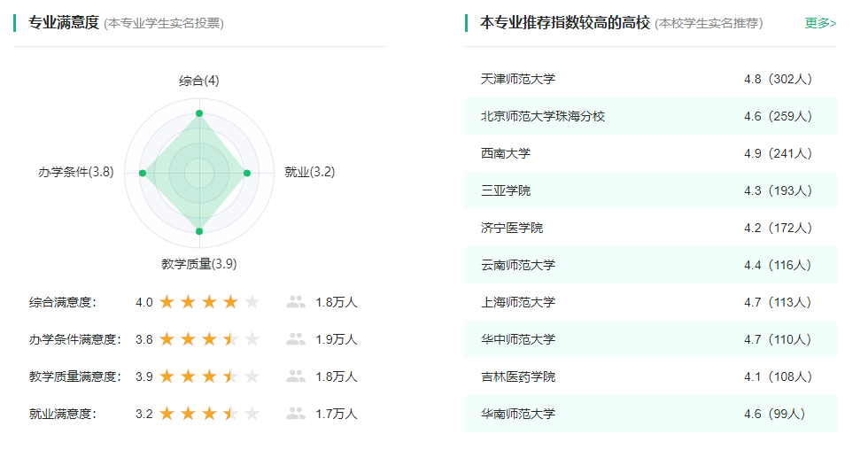Click the 专业满意度 section heading

(64, 23)
